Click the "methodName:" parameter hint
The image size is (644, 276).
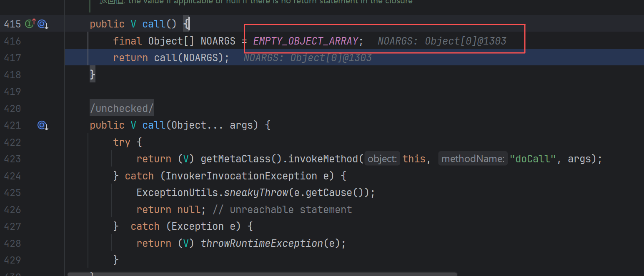coord(473,159)
